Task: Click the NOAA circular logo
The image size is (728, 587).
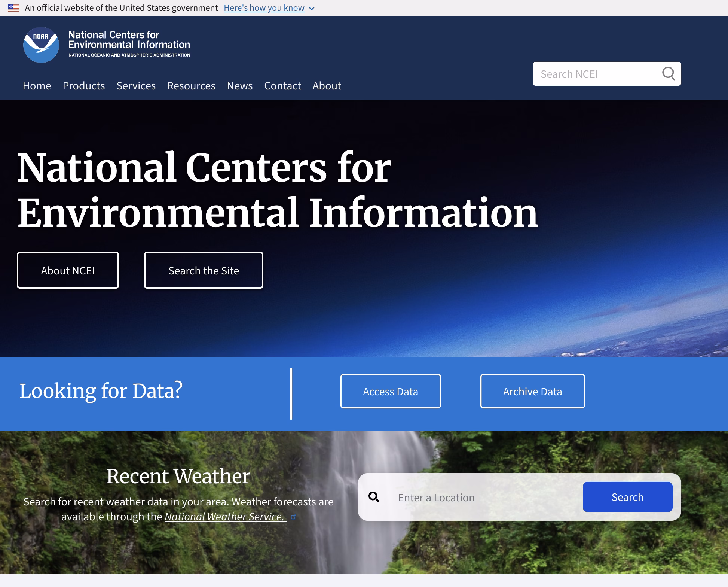Action: click(x=41, y=45)
